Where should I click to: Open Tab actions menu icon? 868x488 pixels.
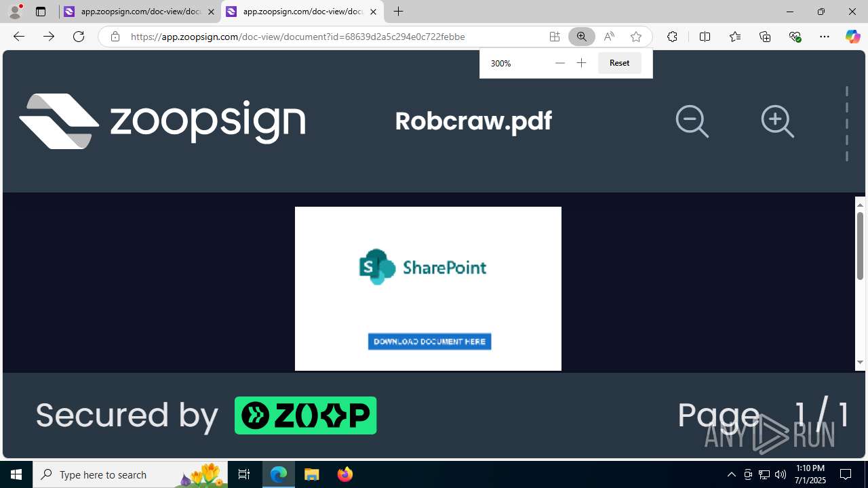click(x=41, y=12)
